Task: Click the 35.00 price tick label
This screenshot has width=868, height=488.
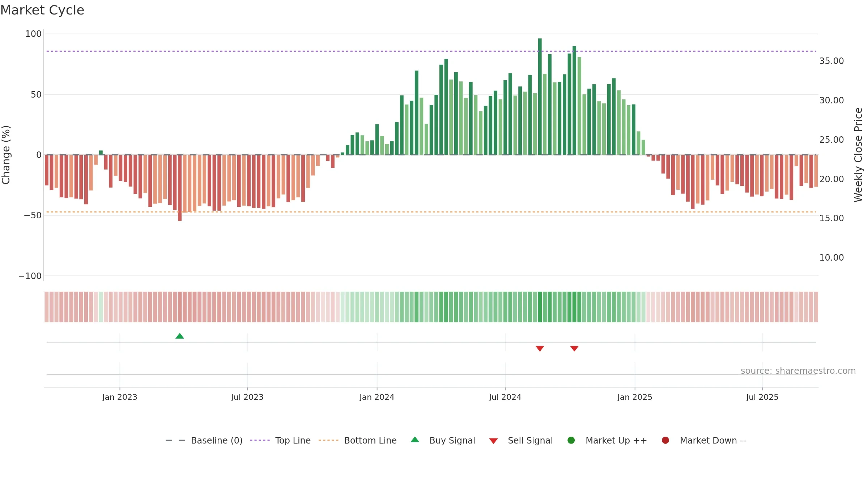Action: click(x=831, y=61)
